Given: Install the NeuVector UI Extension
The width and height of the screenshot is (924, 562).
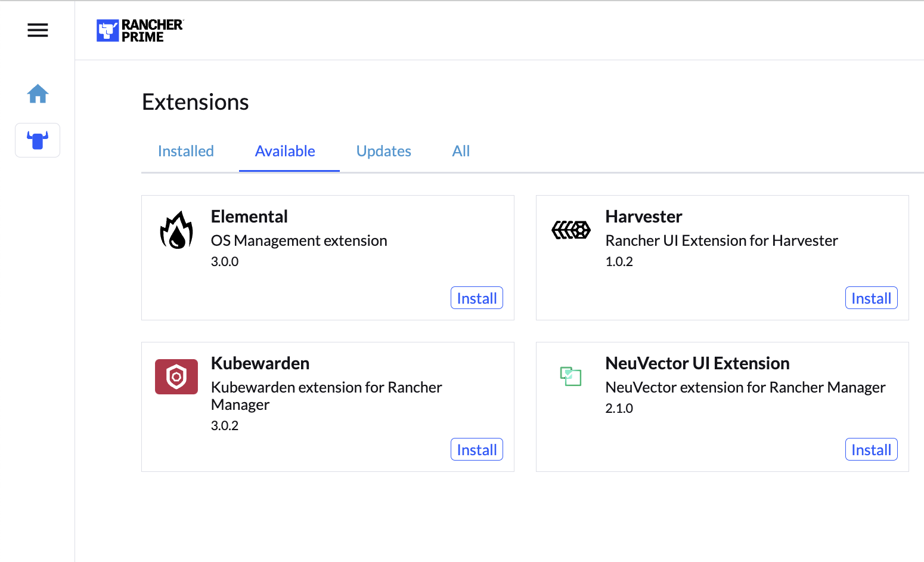Looking at the screenshot, I should [x=871, y=449].
